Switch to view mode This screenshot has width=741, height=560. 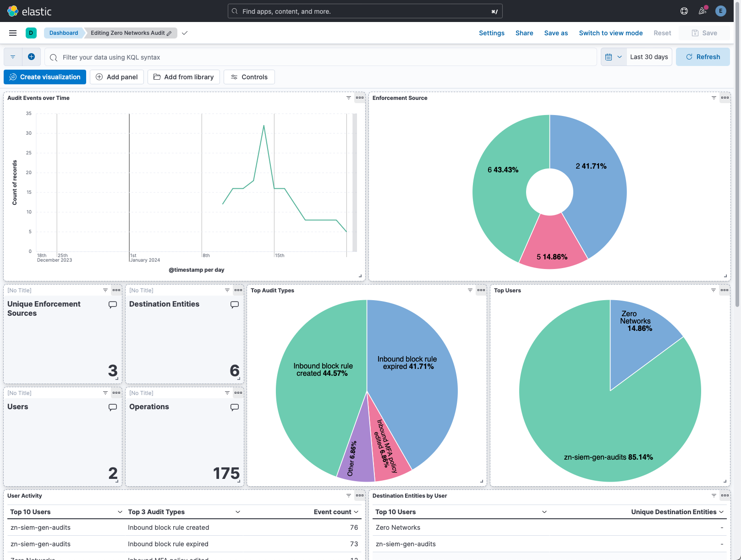(610, 33)
